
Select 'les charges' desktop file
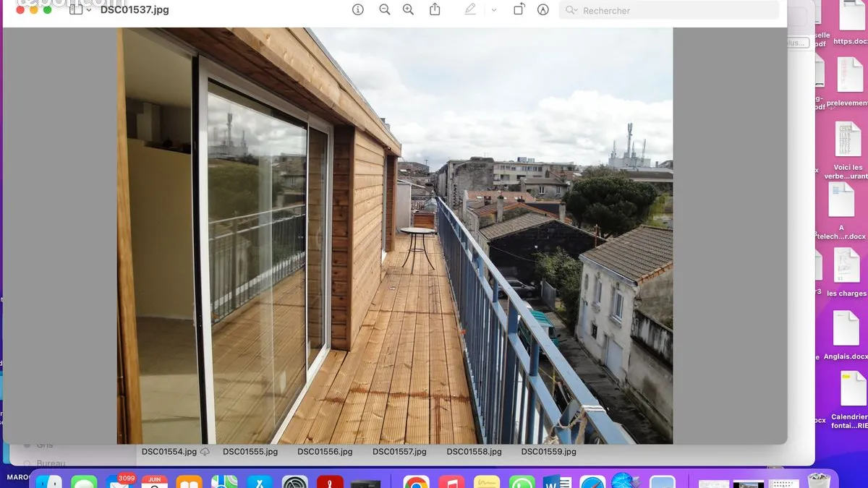tap(846, 273)
